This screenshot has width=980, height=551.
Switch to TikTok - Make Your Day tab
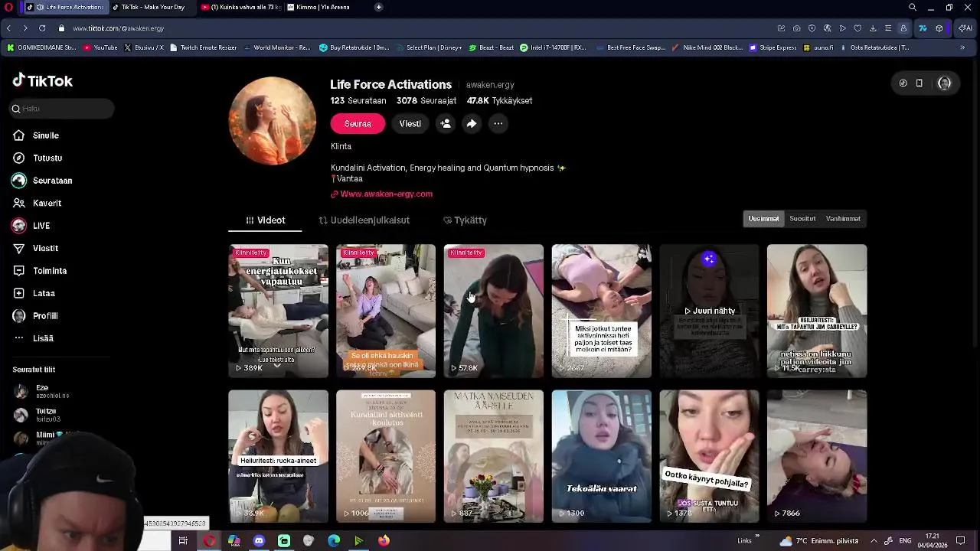[149, 7]
